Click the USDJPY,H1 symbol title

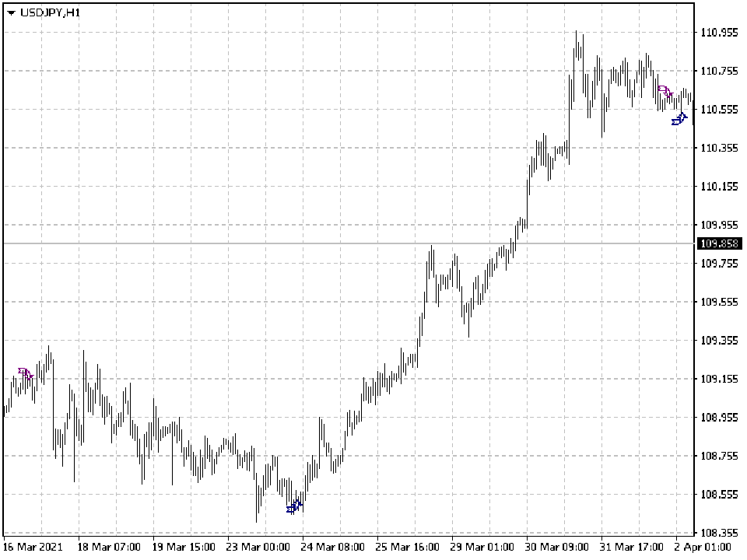tap(50, 13)
